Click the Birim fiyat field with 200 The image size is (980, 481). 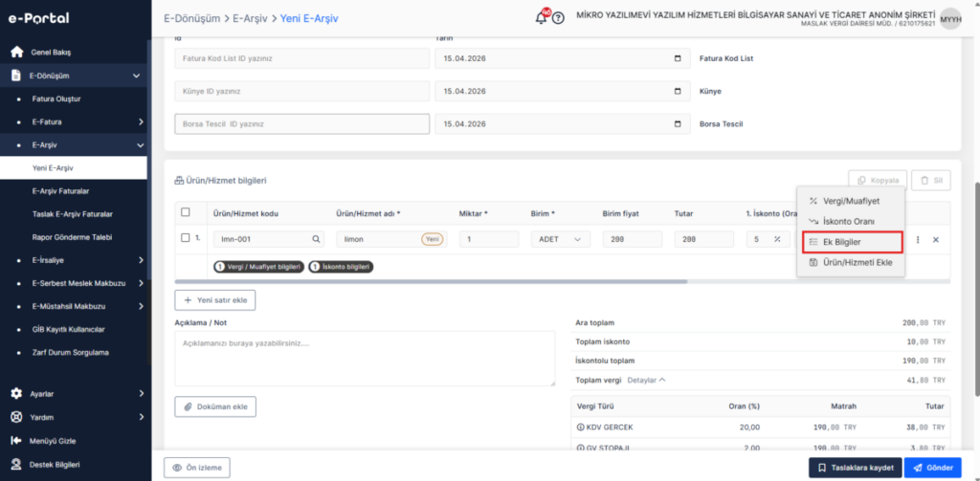click(633, 239)
